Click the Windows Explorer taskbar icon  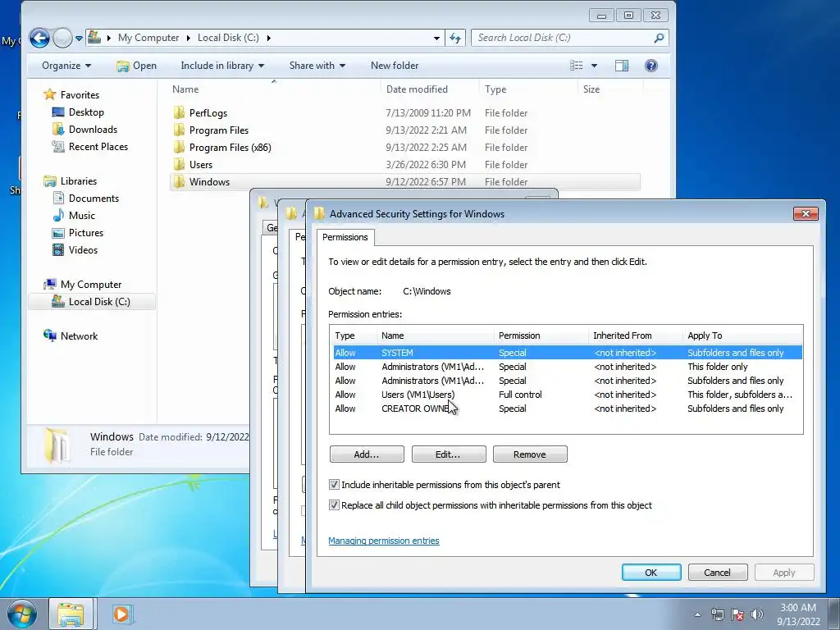pos(71,614)
